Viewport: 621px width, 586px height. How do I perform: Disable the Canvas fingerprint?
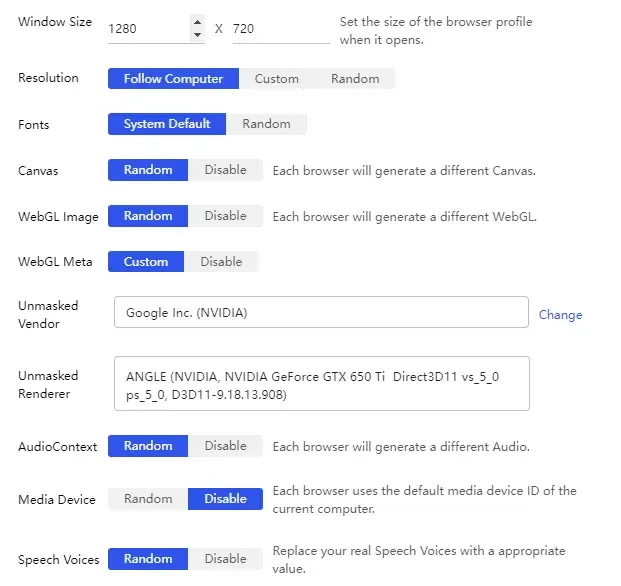pyautogui.click(x=225, y=170)
